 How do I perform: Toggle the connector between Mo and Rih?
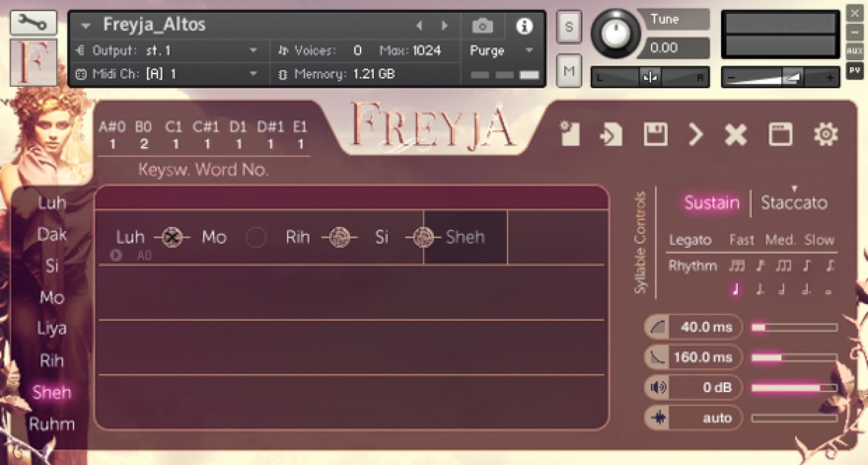(256, 238)
